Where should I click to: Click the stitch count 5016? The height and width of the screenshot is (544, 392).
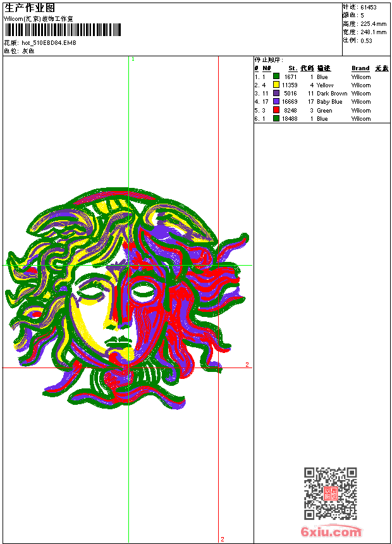290,94
